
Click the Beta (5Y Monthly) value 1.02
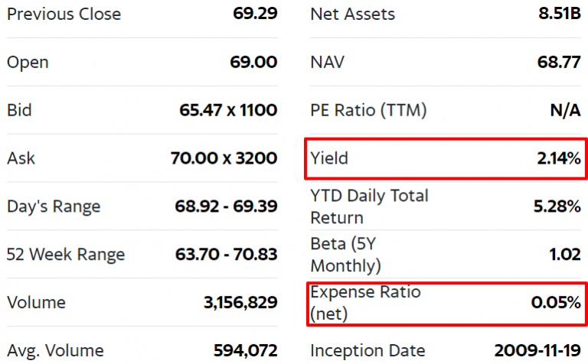click(565, 255)
